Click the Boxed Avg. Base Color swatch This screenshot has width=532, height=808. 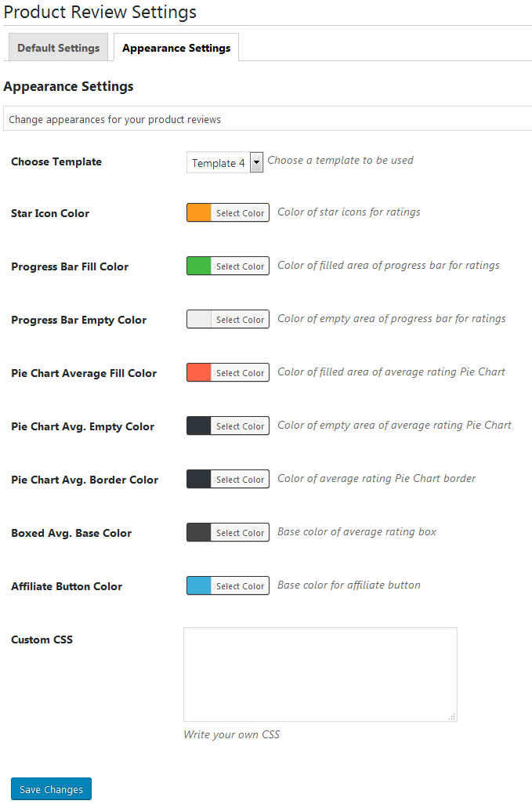pyautogui.click(x=199, y=532)
